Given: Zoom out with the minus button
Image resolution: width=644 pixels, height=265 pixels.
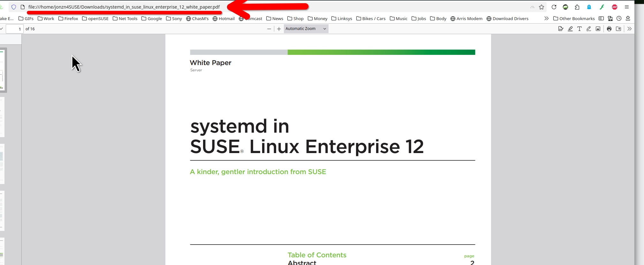Looking at the screenshot, I should click(x=269, y=29).
